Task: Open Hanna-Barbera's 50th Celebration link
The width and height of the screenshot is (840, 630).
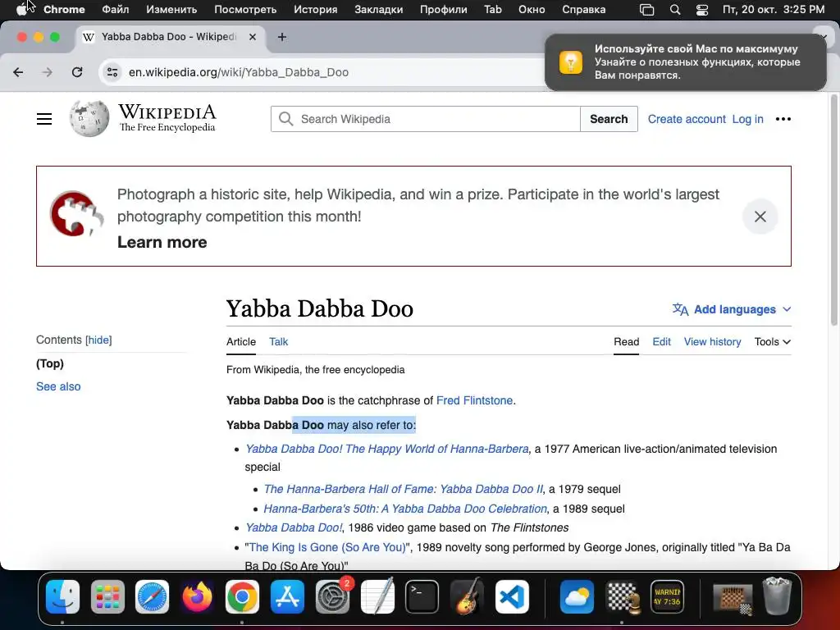Action: (x=405, y=509)
